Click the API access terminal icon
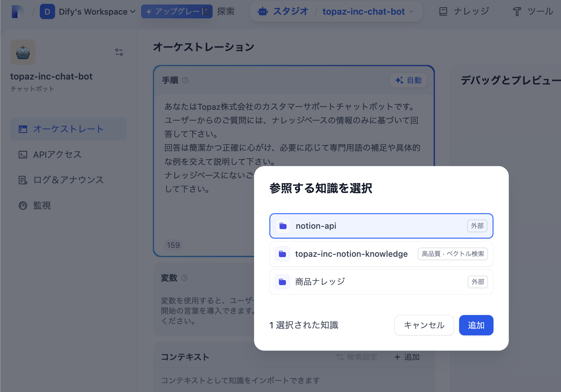 [x=23, y=155]
